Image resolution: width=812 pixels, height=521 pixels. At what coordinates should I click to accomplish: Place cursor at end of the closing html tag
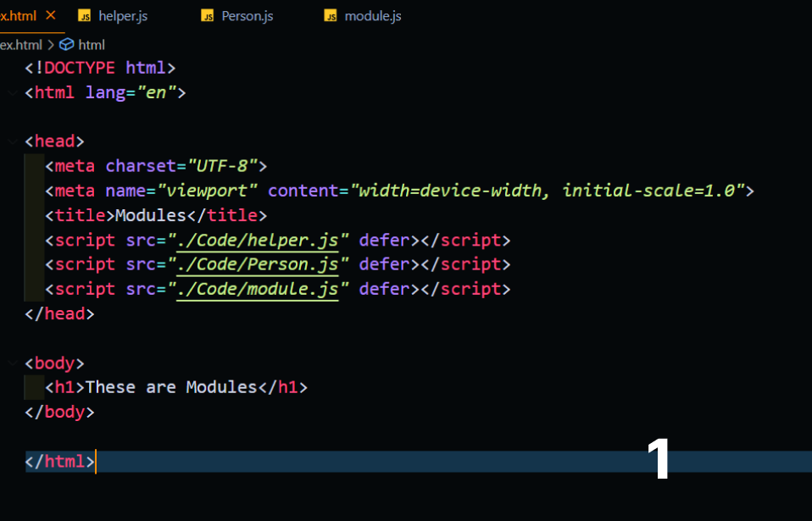[x=95, y=461]
